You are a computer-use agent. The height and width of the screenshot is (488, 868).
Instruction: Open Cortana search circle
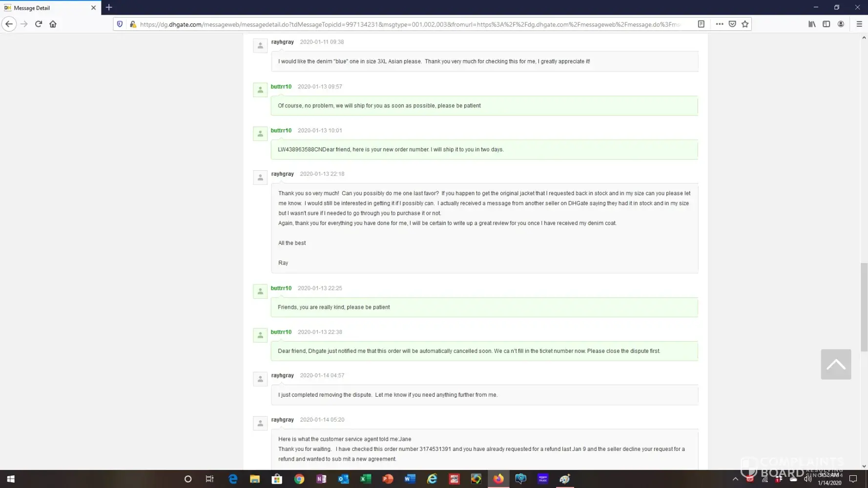(x=188, y=479)
